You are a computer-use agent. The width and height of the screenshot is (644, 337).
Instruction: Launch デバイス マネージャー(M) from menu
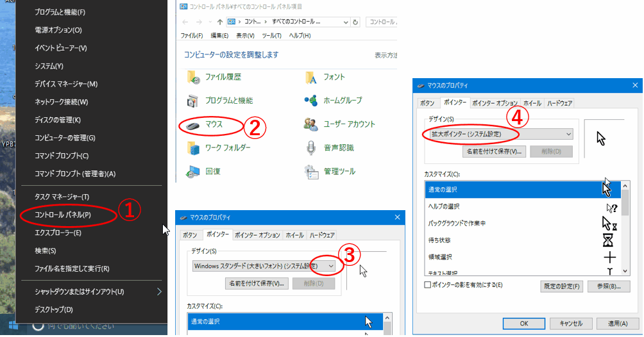pyautogui.click(x=65, y=84)
